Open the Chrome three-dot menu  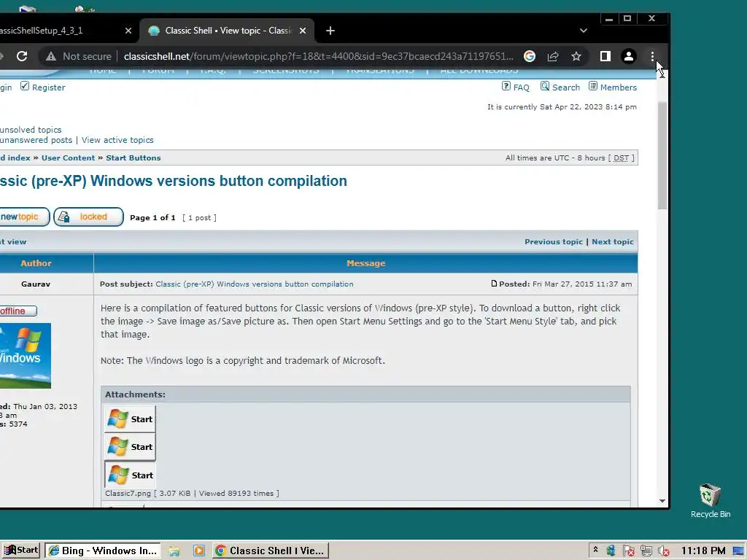point(652,56)
